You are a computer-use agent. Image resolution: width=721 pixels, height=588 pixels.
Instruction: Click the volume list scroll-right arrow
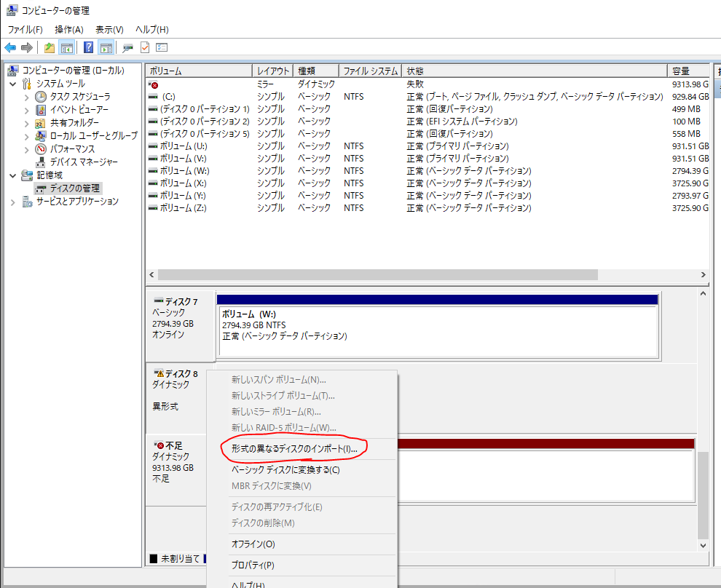[703, 274]
